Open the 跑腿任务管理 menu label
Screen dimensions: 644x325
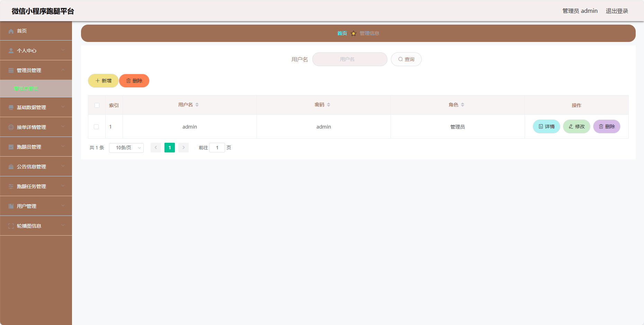[32, 186]
